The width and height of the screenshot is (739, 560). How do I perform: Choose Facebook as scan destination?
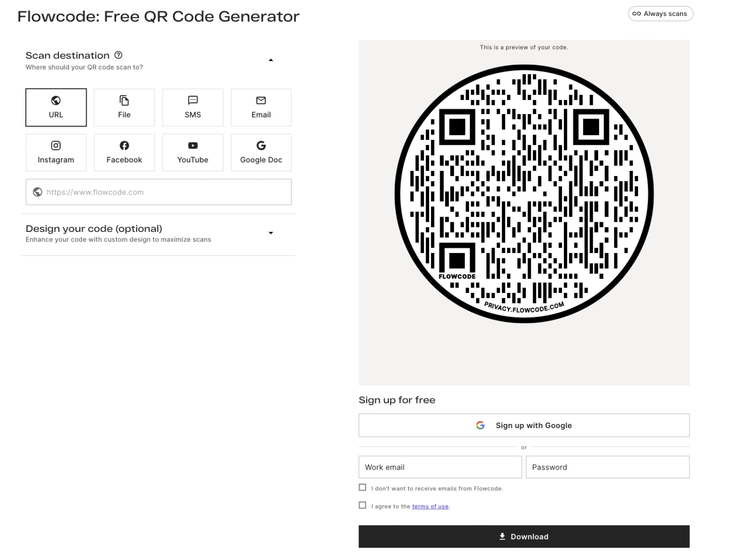click(x=124, y=152)
